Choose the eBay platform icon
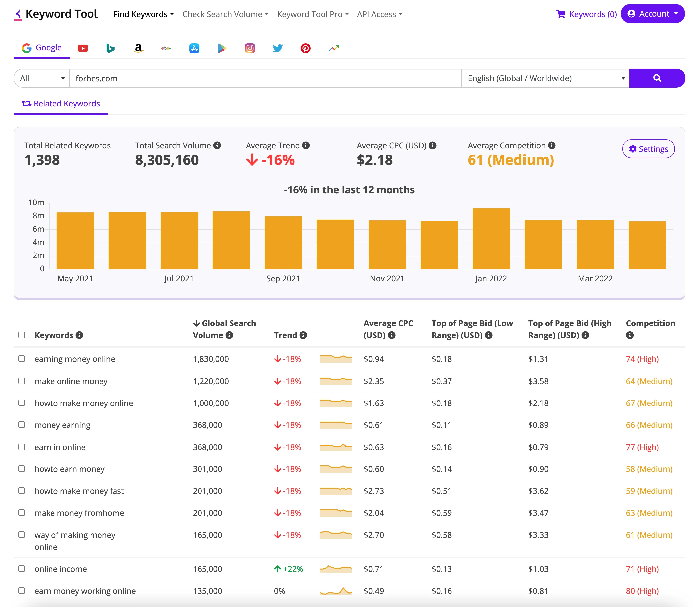Screen dimensions: 700x607 [x=166, y=48]
